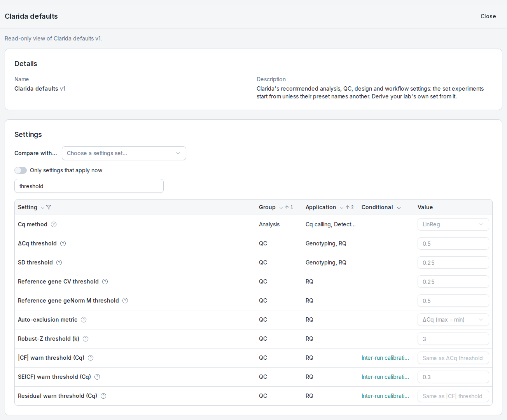
Task: Open Group column header menu chevron
Action: point(281,208)
